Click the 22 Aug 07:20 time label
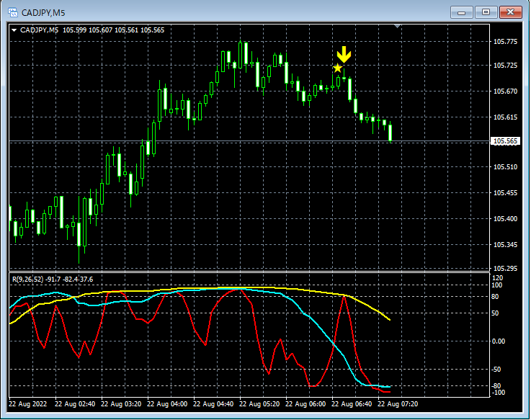The height and width of the screenshot is (420, 531). tap(398, 404)
